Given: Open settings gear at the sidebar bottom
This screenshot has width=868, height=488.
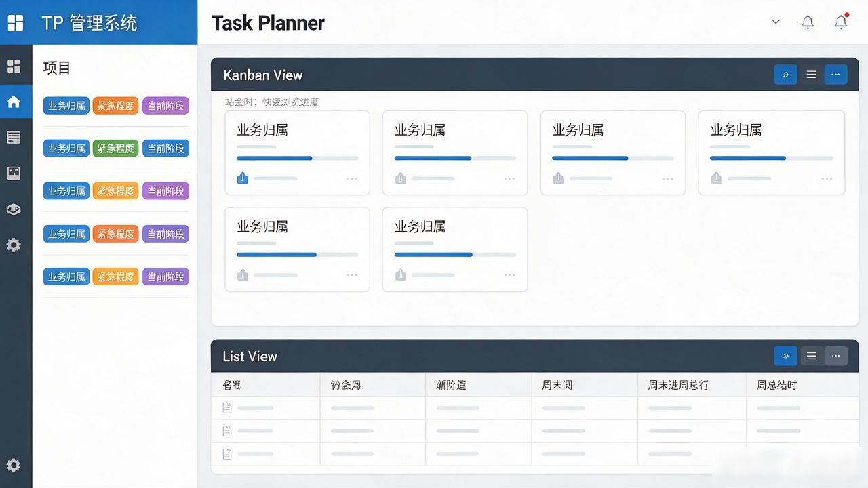Looking at the screenshot, I should (x=14, y=466).
